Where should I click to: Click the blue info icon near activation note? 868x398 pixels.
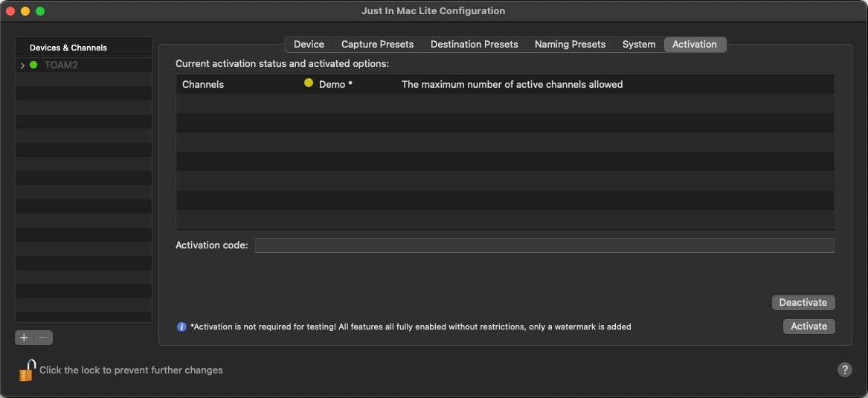pyautogui.click(x=181, y=327)
